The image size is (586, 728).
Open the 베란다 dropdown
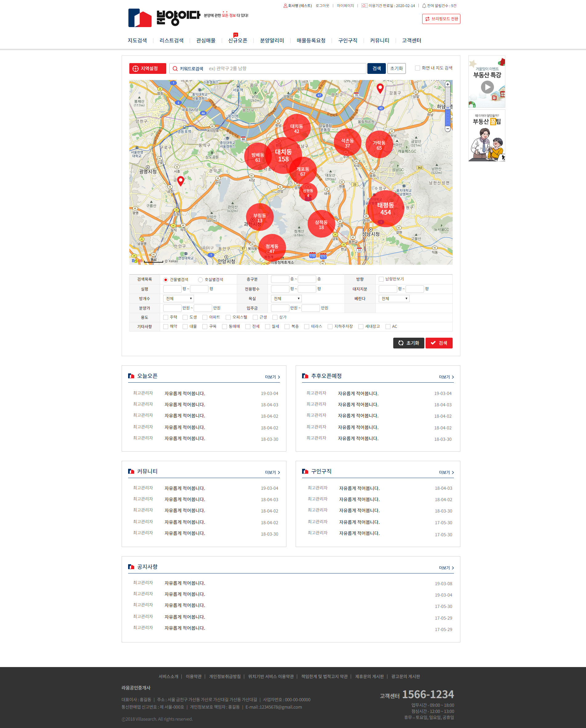point(394,299)
